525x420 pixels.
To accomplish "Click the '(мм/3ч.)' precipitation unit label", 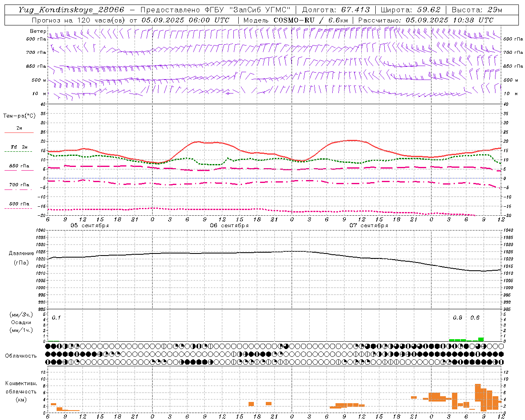I will coord(21,315).
